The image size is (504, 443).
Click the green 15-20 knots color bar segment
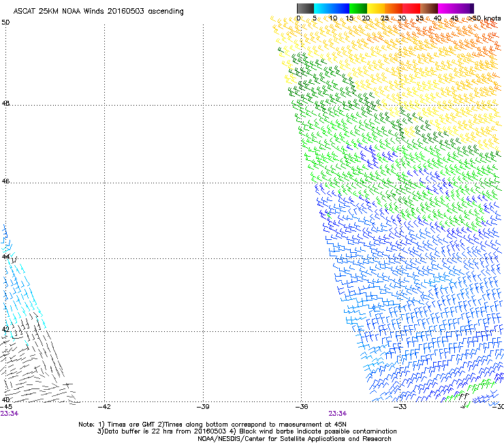click(358, 8)
